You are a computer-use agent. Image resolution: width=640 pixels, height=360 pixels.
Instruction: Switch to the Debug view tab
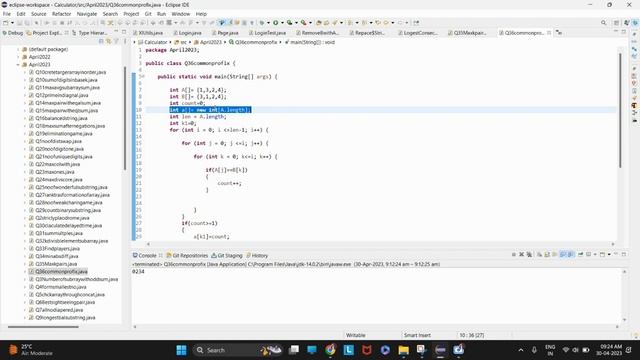(12, 33)
